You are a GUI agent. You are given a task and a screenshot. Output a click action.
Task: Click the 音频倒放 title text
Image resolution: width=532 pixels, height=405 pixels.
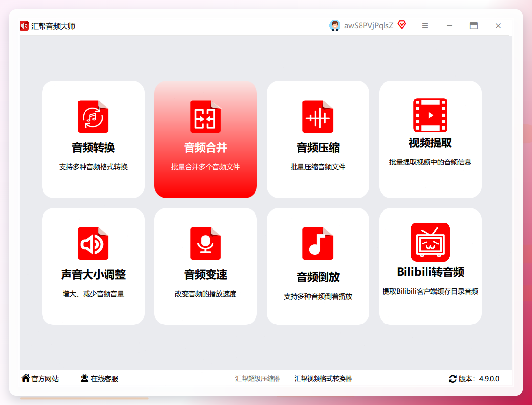(x=318, y=277)
